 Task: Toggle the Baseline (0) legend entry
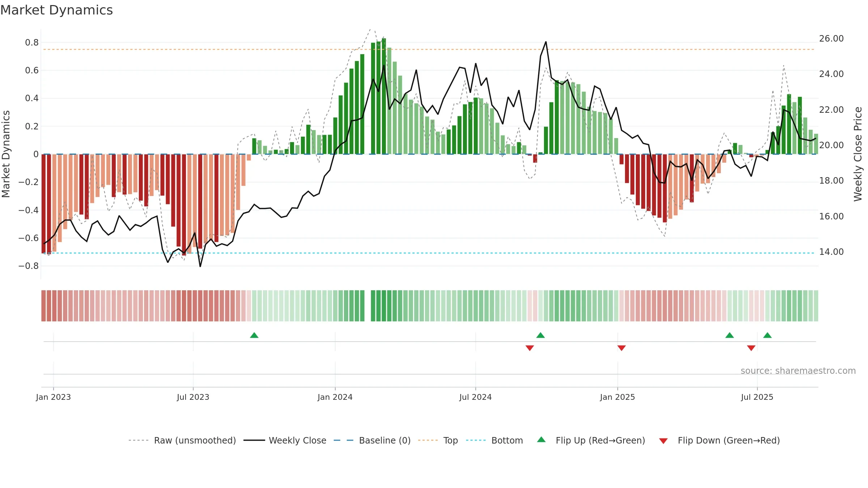click(372, 440)
